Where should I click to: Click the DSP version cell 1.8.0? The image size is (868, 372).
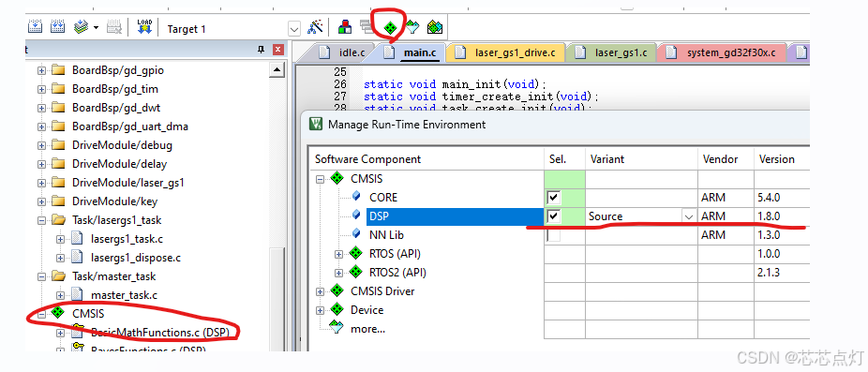click(x=781, y=216)
